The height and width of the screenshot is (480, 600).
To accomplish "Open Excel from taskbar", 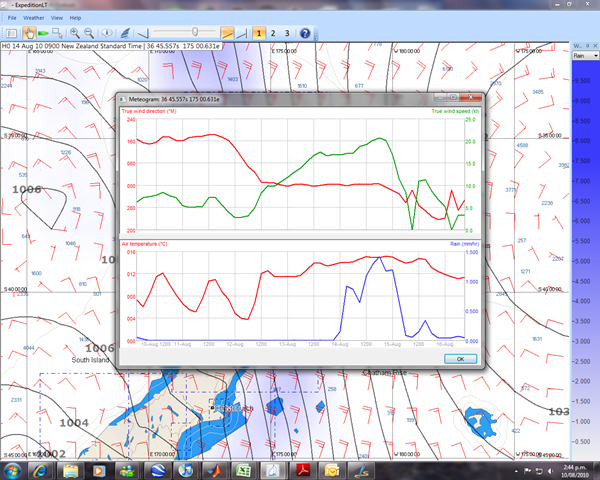I will tap(243, 470).
